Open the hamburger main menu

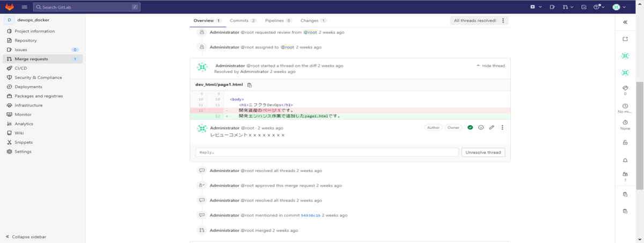pos(25,7)
